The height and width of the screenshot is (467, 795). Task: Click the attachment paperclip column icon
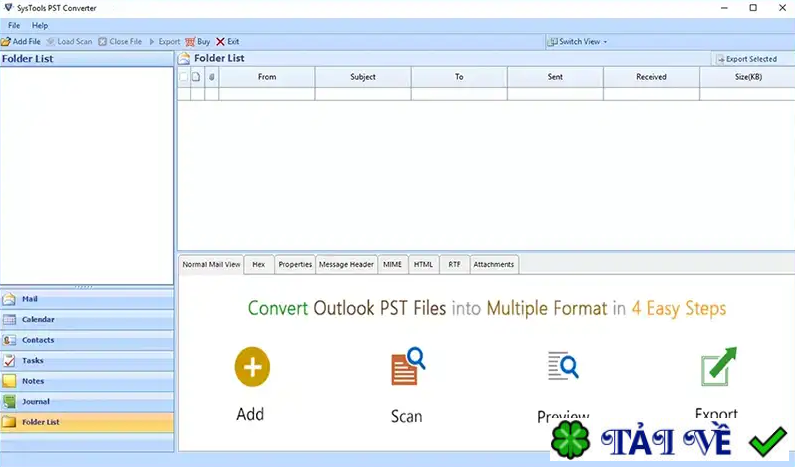click(x=211, y=77)
